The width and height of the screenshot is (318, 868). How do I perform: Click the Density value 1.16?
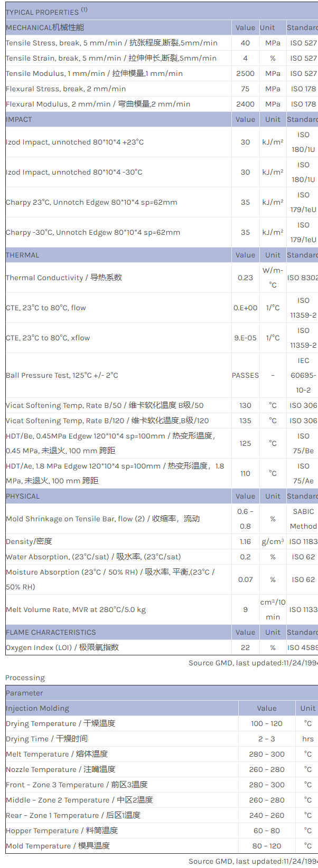click(245, 541)
